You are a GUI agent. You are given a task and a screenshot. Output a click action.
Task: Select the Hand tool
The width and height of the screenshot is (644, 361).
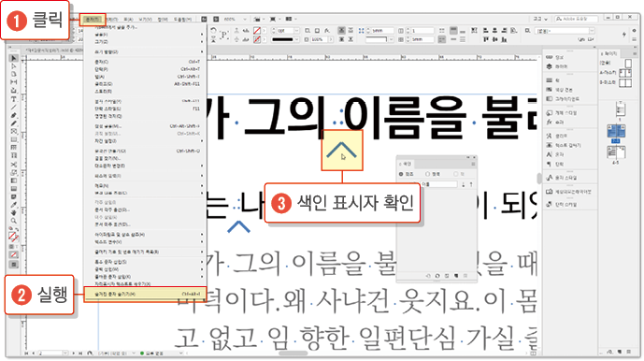click(14, 212)
